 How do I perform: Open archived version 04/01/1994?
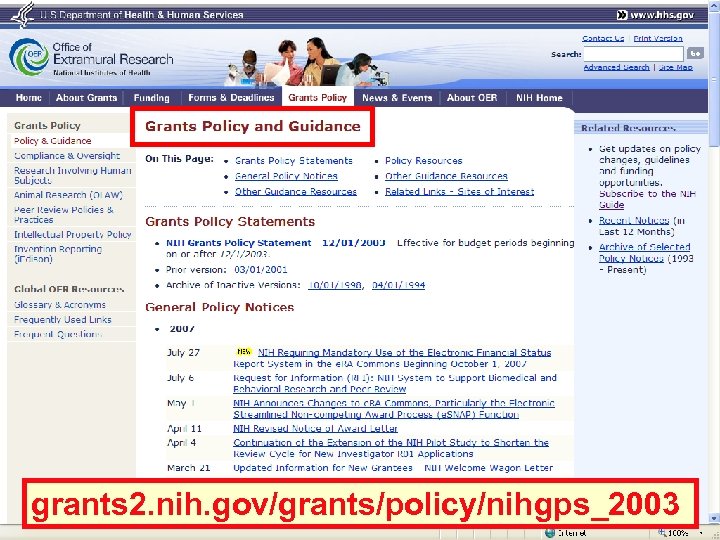pos(398,285)
